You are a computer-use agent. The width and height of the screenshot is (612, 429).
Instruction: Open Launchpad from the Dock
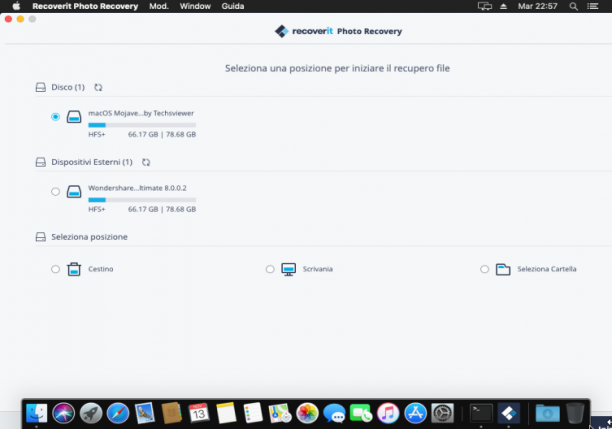91,413
